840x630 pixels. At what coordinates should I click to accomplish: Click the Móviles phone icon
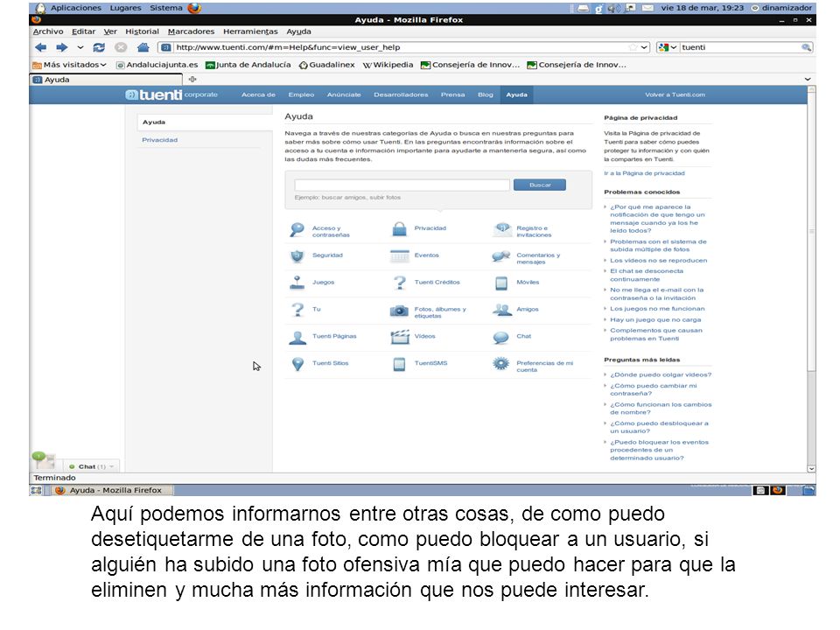(x=501, y=283)
